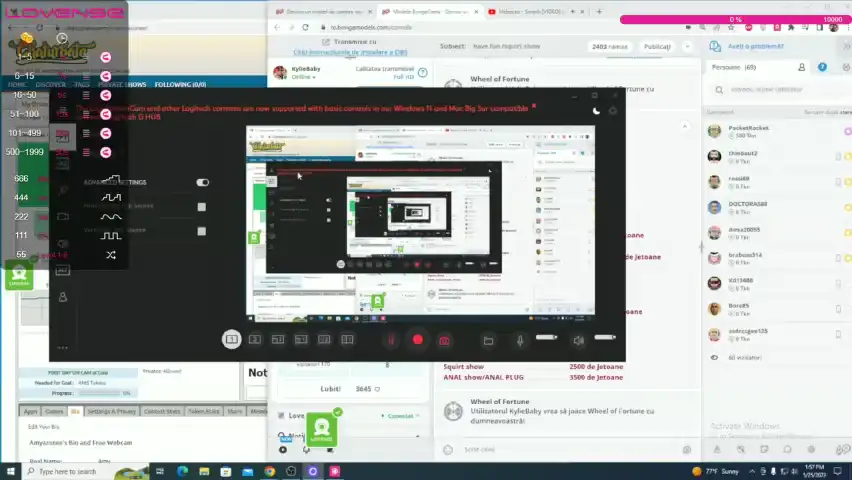Viewport: 852px width, 480px height.
Task: Click the OBS install instructions link
Action: 350,52
